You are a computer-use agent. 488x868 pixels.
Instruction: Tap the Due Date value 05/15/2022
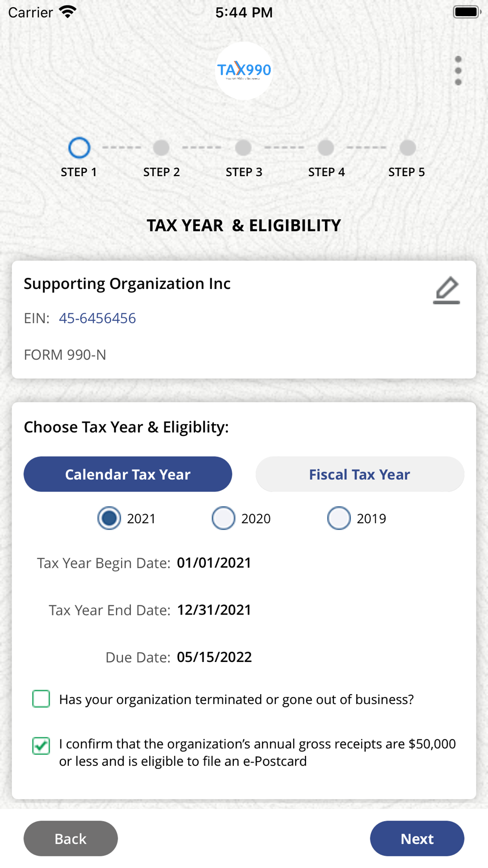coord(214,657)
